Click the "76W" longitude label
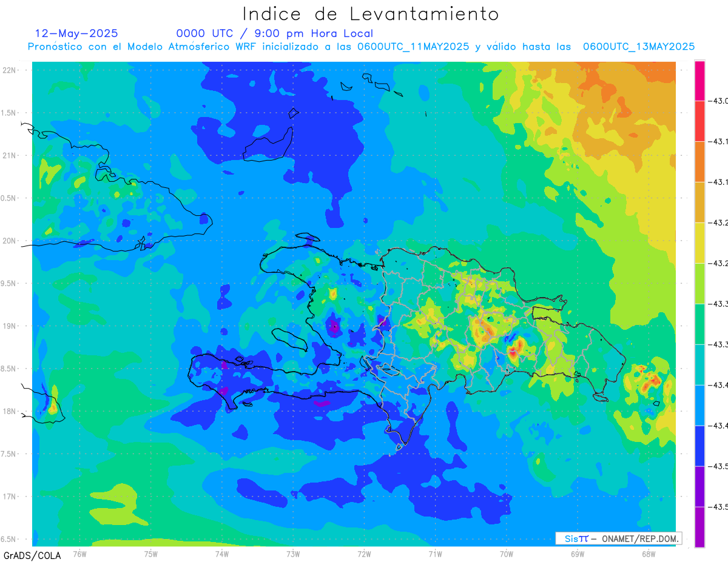728x562 pixels. (x=79, y=553)
